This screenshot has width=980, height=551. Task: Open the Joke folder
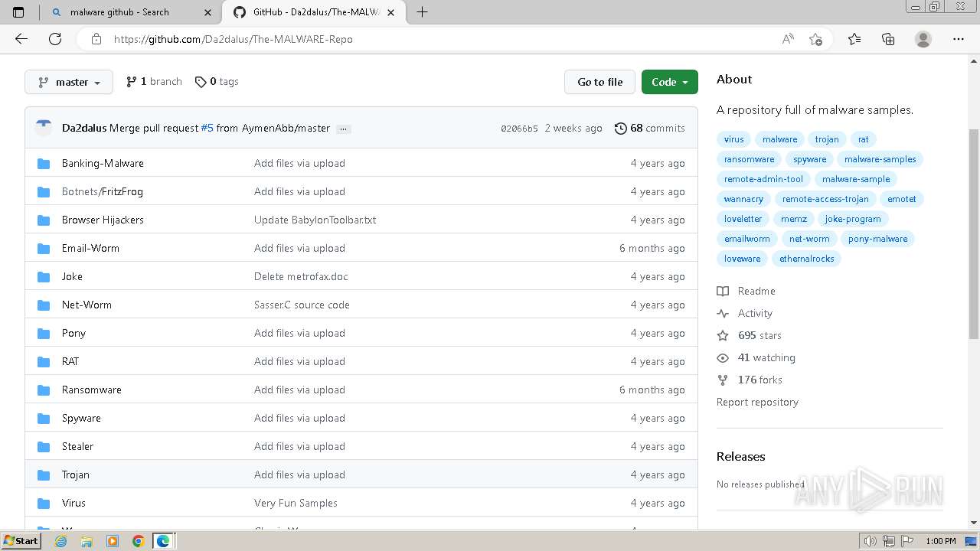click(x=72, y=276)
